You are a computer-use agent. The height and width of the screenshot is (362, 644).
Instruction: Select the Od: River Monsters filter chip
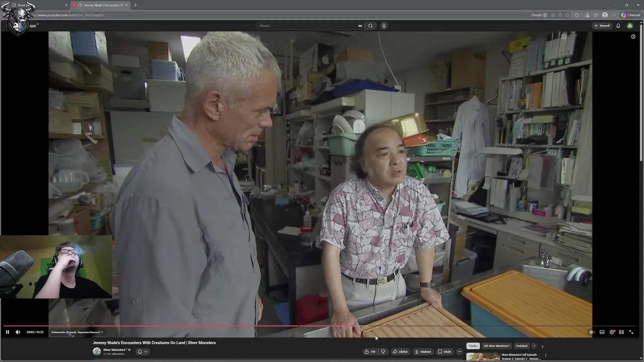[497, 346]
